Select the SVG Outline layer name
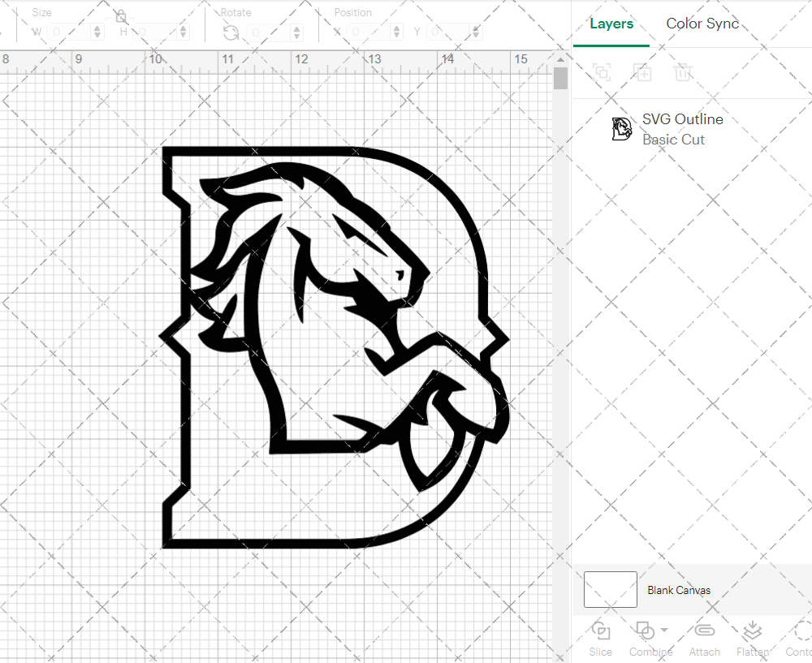Screen dimensions: 812x663 [683, 119]
